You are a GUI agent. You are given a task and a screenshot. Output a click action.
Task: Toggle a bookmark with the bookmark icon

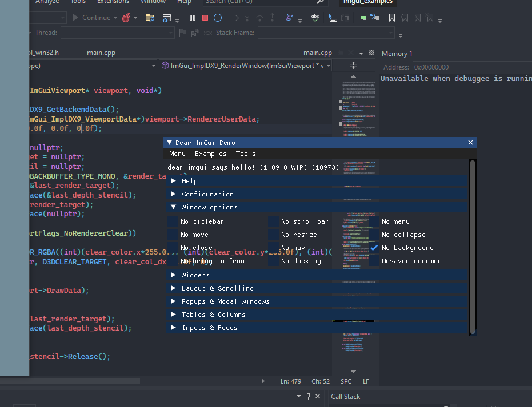(x=391, y=18)
